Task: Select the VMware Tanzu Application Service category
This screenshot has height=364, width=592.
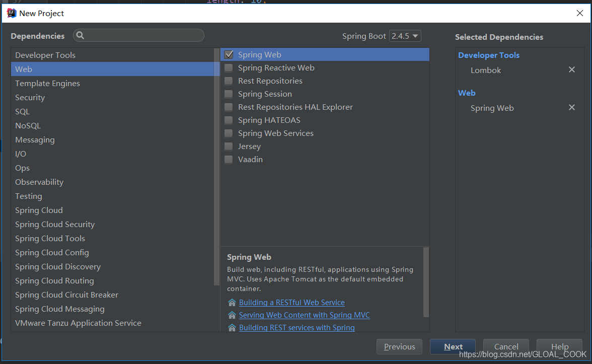Action: click(x=113, y=323)
